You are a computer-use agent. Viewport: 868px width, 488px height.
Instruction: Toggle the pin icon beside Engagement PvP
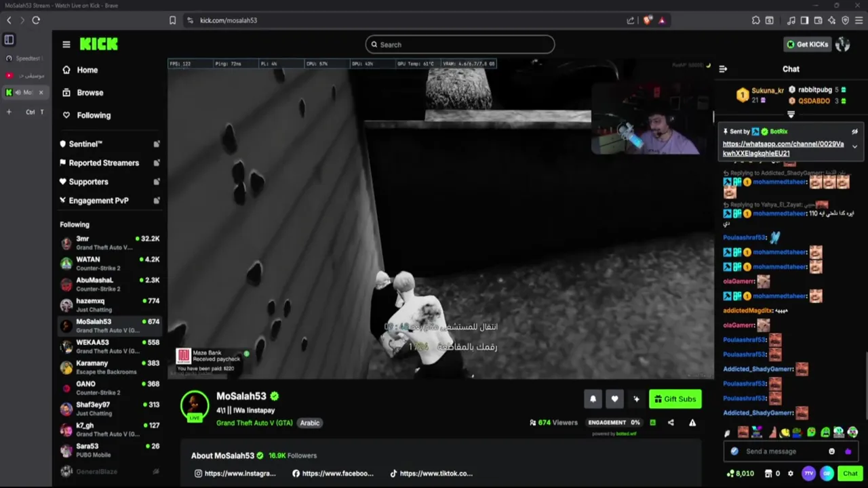[157, 201]
